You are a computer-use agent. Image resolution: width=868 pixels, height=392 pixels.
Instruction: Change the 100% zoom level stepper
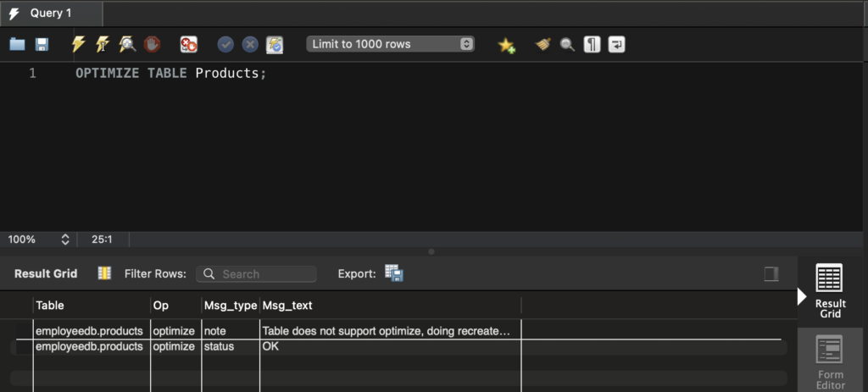coord(65,240)
